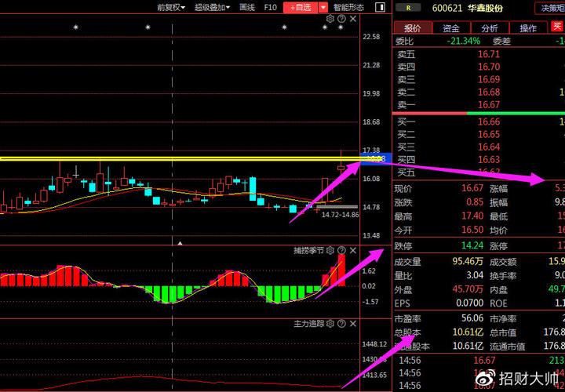Screen dimensions: 565x392
Task: Open help icon for 捕捞季节 indicator
Action: pos(342,251)
